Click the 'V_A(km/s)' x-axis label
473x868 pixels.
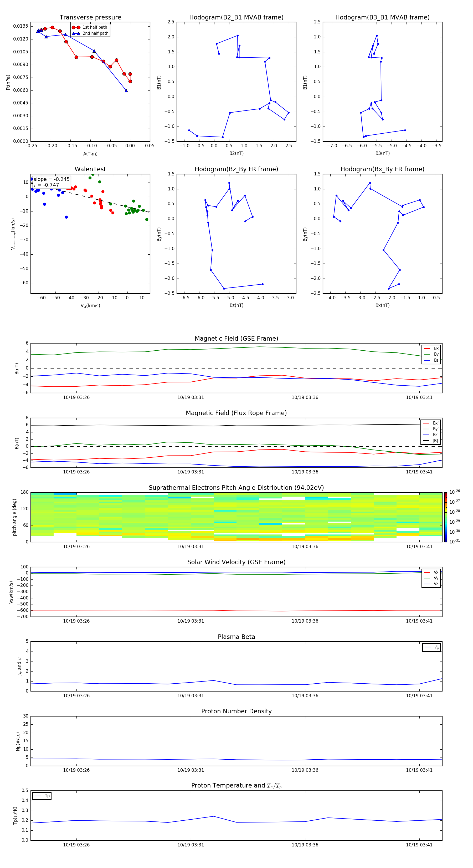(x=90, y=306)
